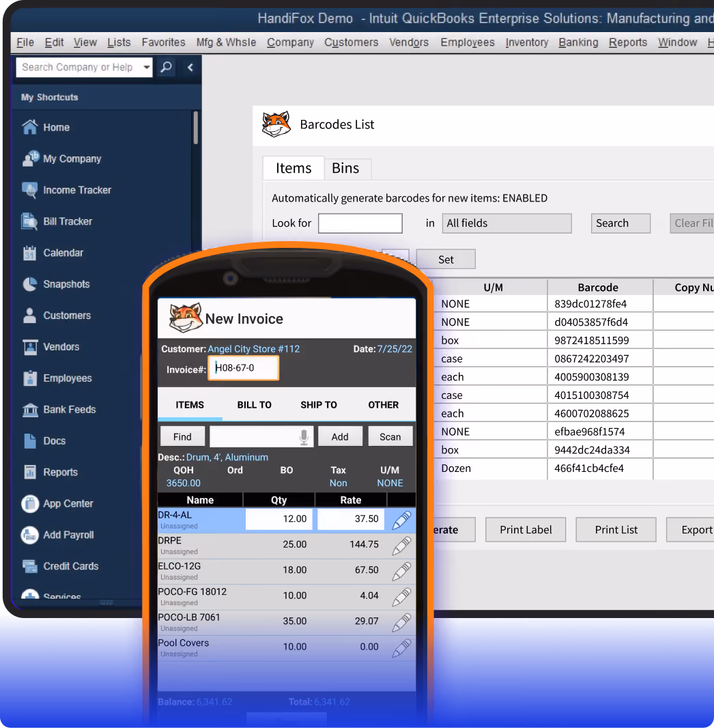The image size is (714, 728).
Task: Tap edit pencil for DRPE line
Action: point(402,546)
